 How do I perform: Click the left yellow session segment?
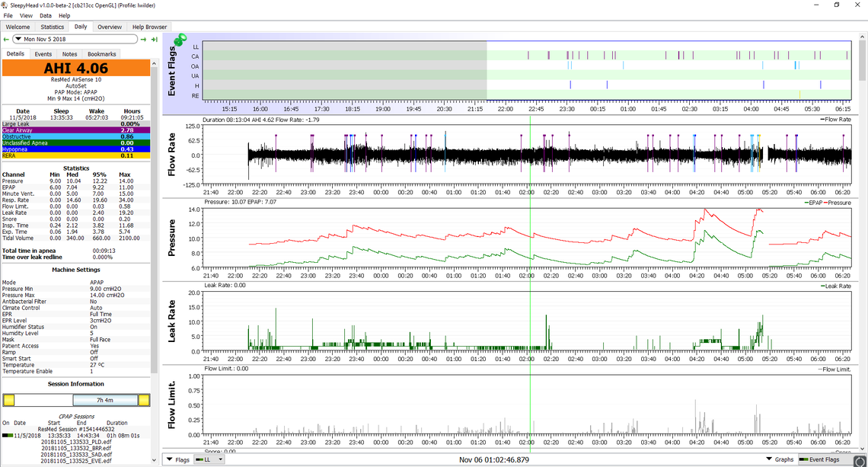[9, 400]
